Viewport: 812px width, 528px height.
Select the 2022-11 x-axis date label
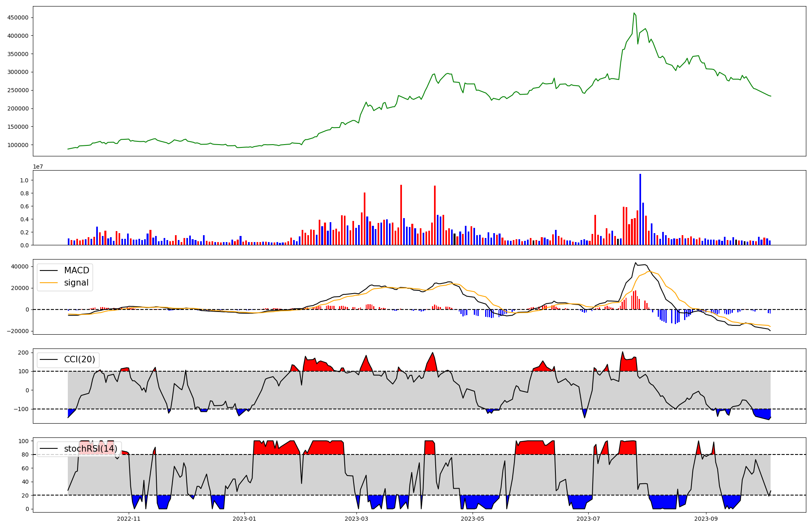click(128, 519)
